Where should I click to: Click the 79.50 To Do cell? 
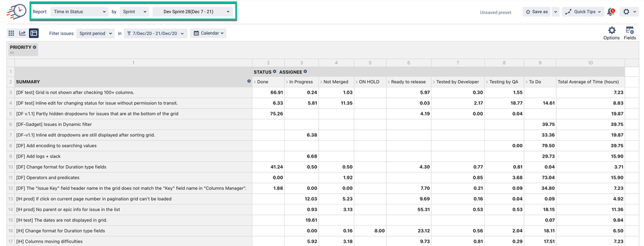pyautogui.click(x=540, y=146)
